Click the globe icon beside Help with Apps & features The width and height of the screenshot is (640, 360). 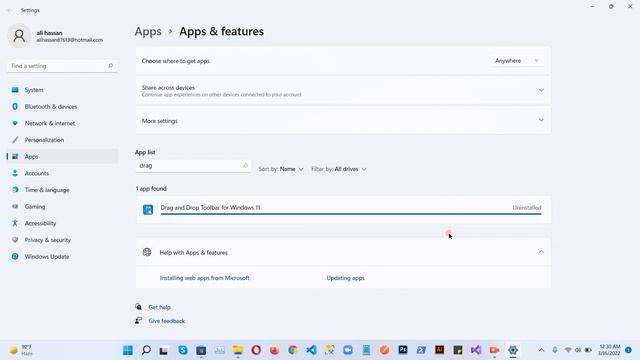(x=147, y=252)
